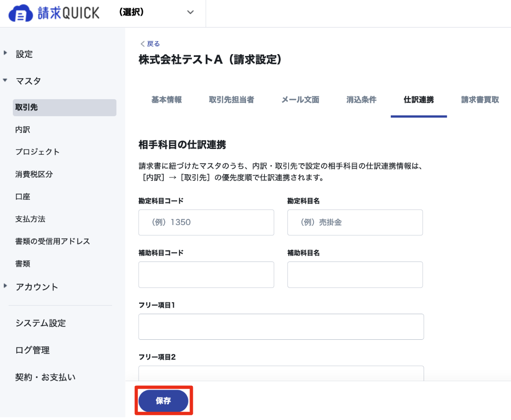Screen dimensions: 511x420
Task: Switch to the 請求書買取 tab
Action: tap(480, 100)
